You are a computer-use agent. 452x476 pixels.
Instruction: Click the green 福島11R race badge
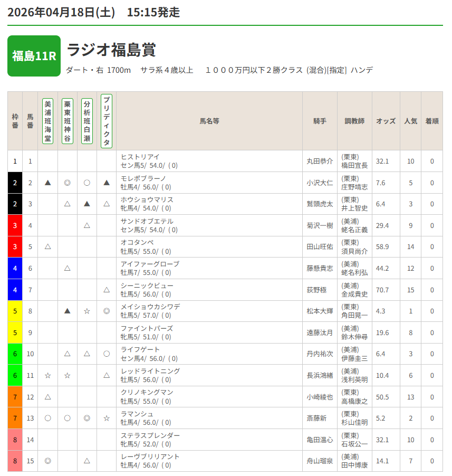(x=34, y=56)
